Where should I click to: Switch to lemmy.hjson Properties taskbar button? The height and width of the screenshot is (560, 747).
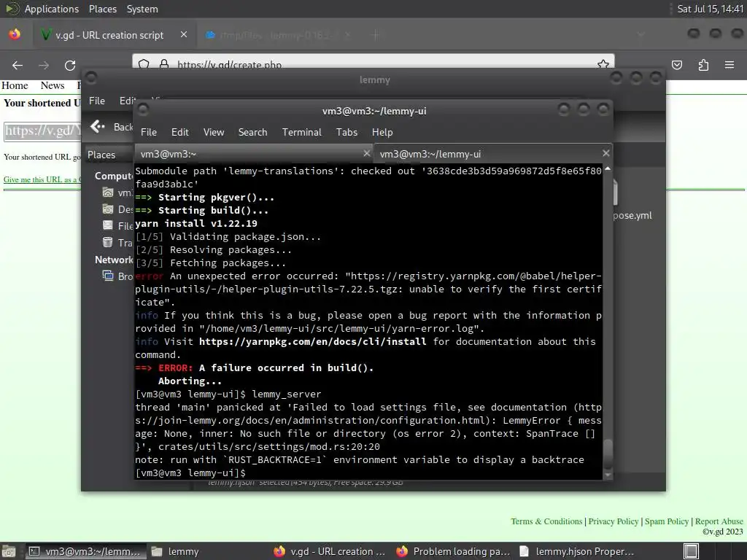(576, 551)
